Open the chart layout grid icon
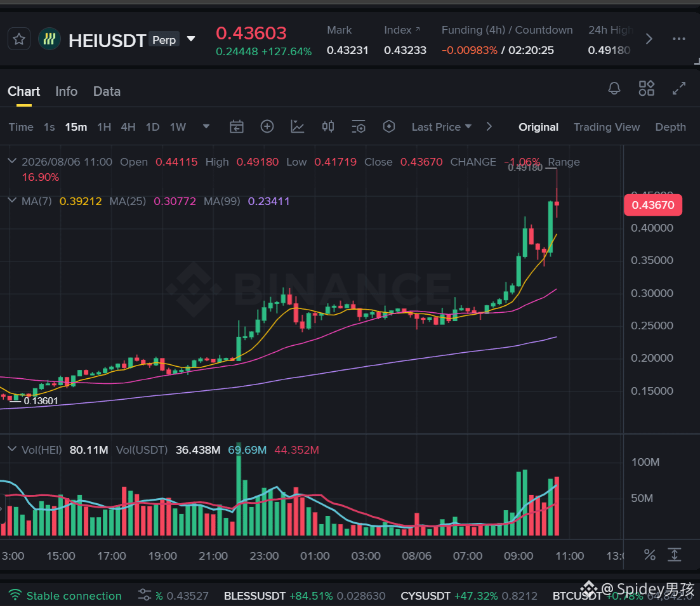 tap(647, 88)
